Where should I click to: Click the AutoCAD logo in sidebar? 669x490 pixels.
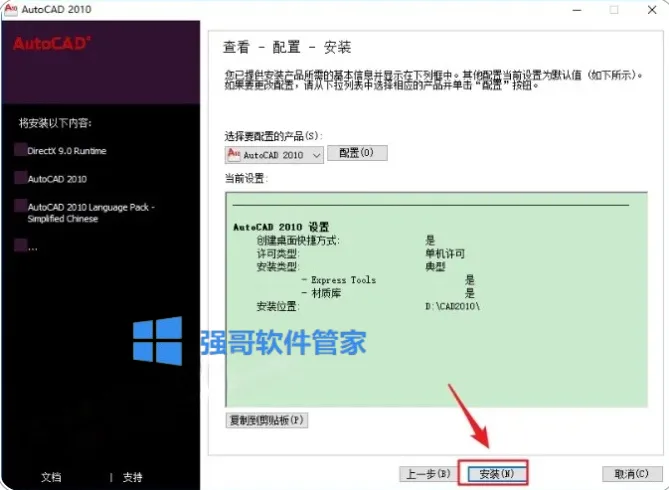coord(52,43)
